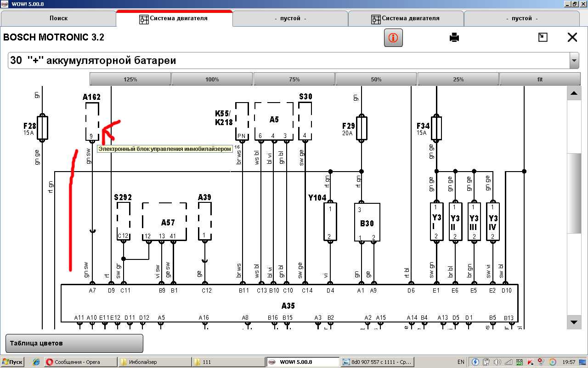Click injector Y3 I component

(436, 222)
